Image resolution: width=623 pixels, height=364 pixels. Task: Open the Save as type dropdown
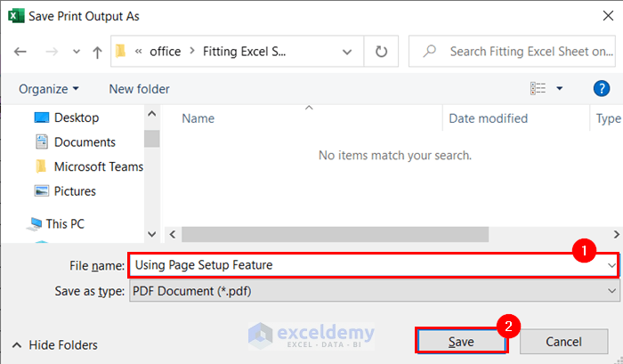point(374,291)
